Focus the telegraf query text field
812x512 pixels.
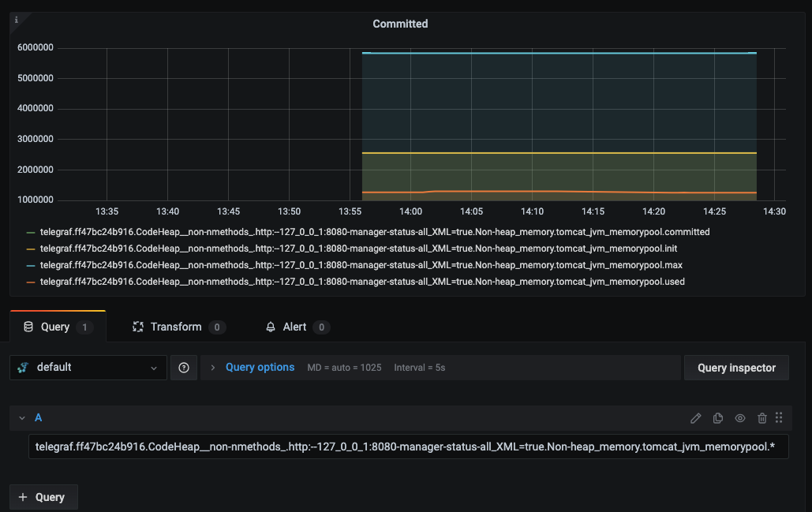[x=409, y=447]
